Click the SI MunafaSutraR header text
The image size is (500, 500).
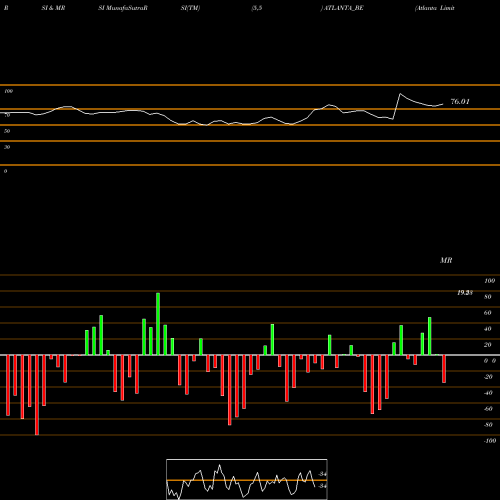coord(123,8)
